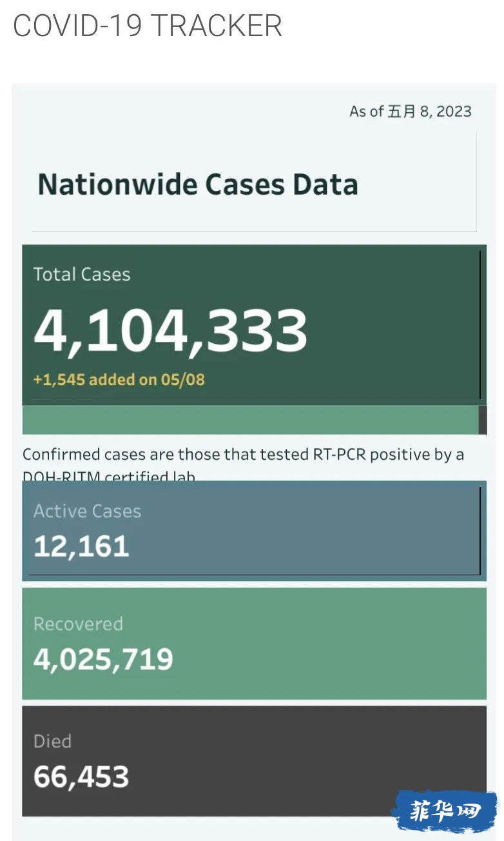Click the date label As of 五月 8, 2023
Image resolution: width=504 pixels, height=841 pixels.
[x=411, y=111]
